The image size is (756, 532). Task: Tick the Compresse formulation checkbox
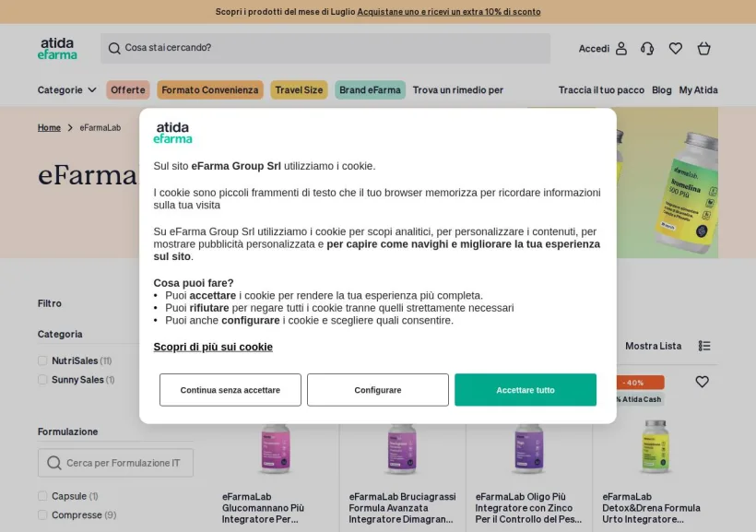click(42, 514)
